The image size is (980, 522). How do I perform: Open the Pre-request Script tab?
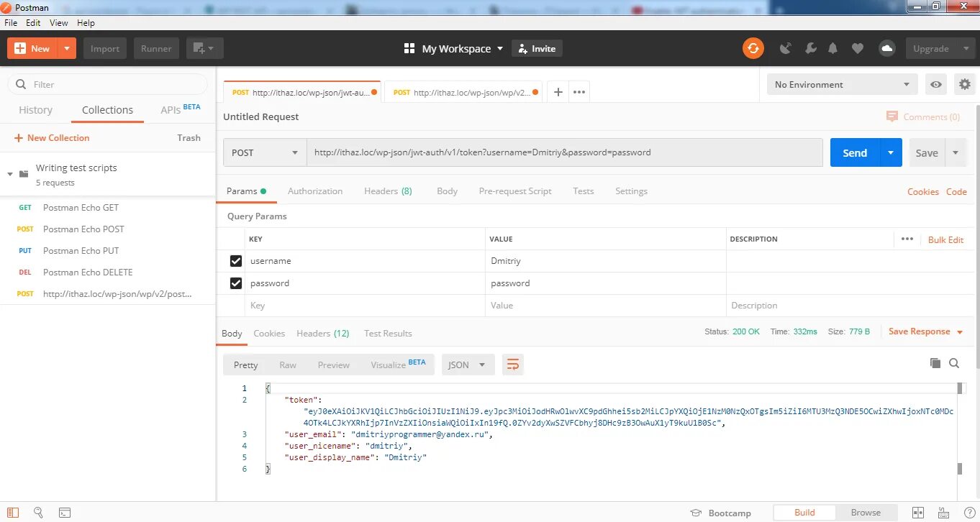pyautogui.click(x=515, y=191)
